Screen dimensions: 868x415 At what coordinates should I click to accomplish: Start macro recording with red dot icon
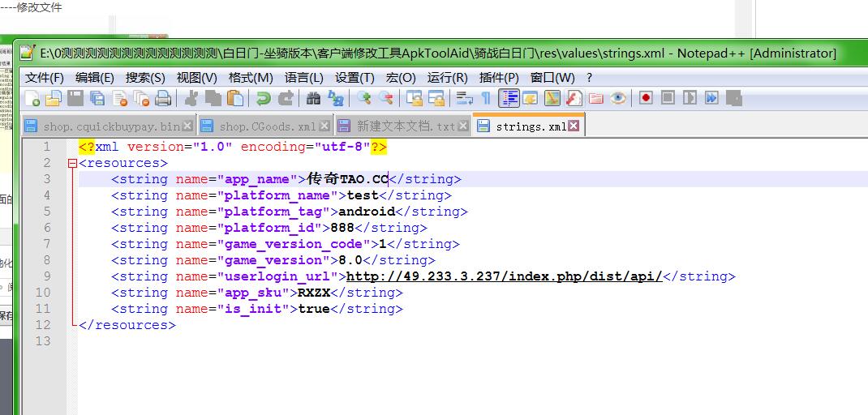646,98
